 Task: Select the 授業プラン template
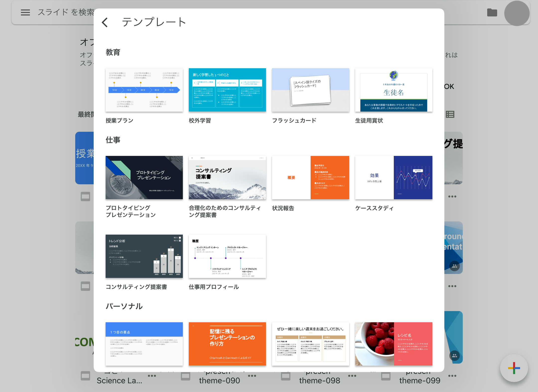point(144,90)
